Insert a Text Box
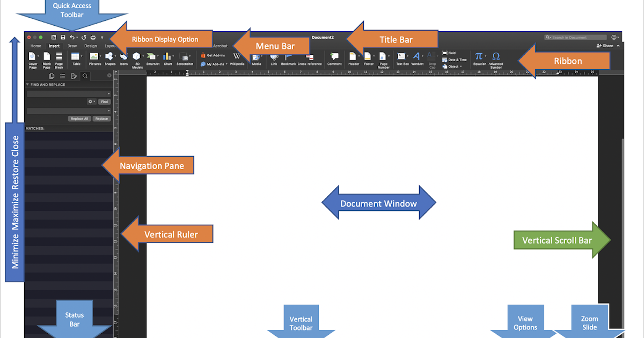644x338 pixels. point(402,56)
